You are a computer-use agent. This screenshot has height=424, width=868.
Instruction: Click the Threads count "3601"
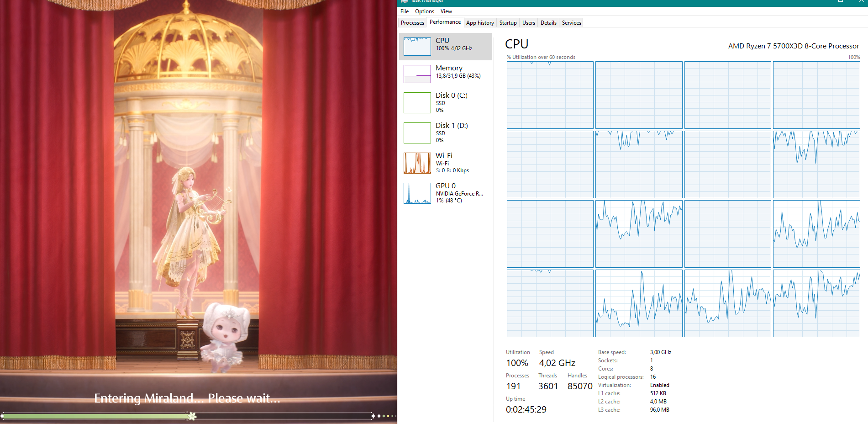click(548, 386)
